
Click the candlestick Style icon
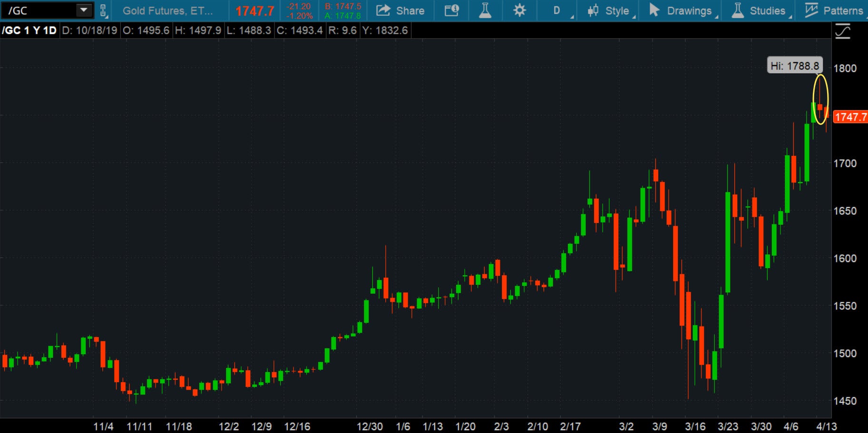tap(593, 10)
